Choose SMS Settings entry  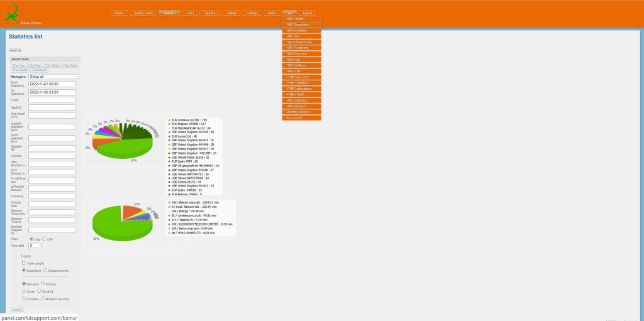(301, 65)
